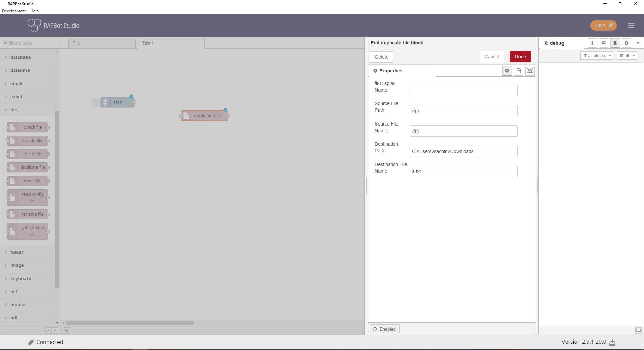Click the canvas search magnifier icon

67,331
